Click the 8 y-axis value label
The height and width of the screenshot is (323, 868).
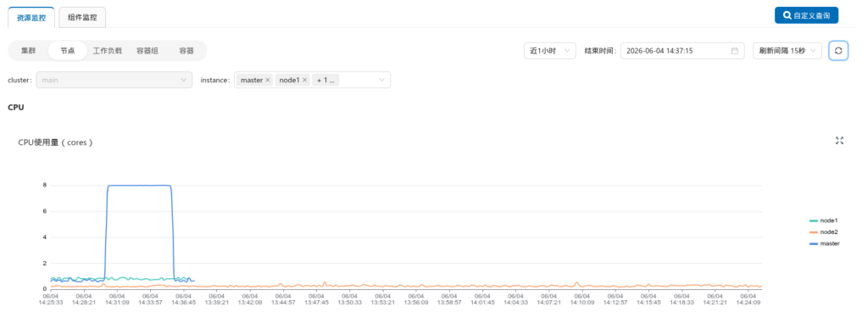tap(44, 186)
